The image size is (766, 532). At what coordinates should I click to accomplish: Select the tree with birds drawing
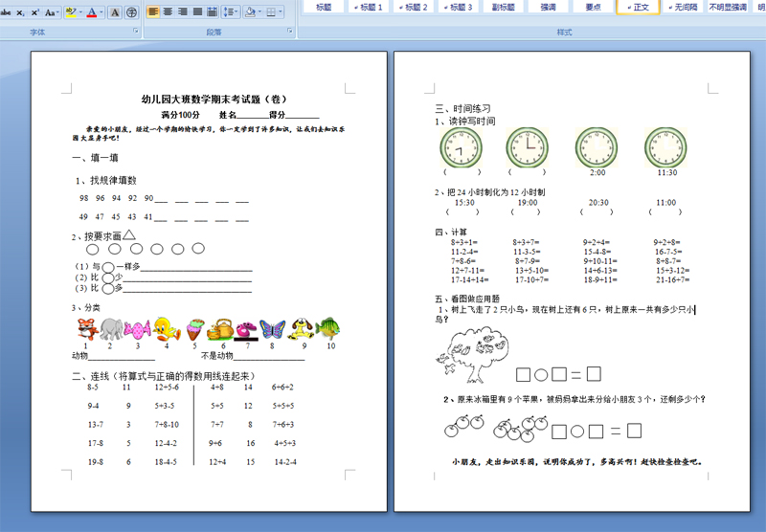pyautogui.click(x=472, y=355)
